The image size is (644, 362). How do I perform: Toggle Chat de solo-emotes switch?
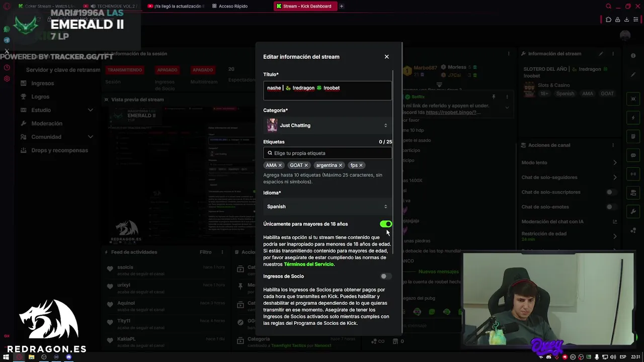tap(611, 207)
